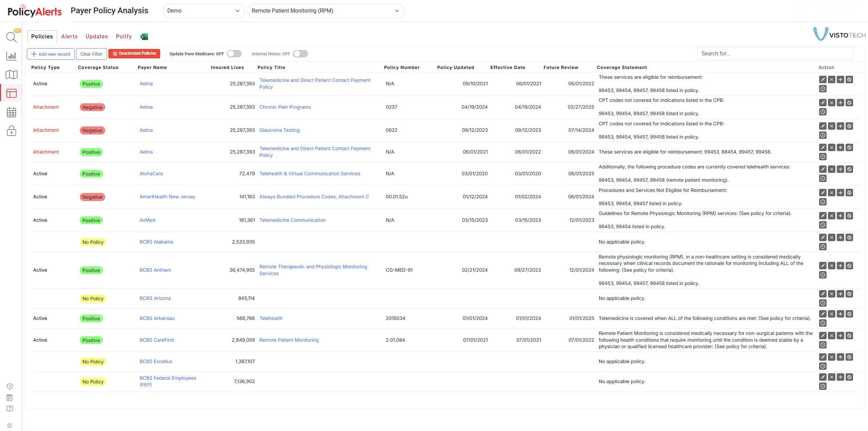The width and height of the screenshot is (868, 431).
Task: Open the Telemedicine Communication policy link
Action: tap(292, 220)
